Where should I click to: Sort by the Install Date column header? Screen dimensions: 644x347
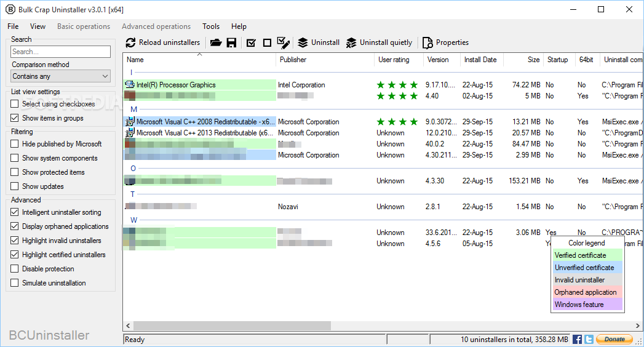pos(482,60)
